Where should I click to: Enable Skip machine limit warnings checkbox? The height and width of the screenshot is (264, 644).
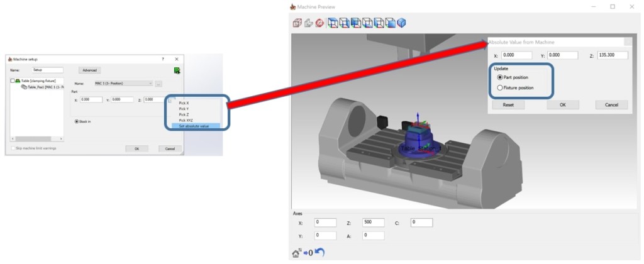coord(13,148)
